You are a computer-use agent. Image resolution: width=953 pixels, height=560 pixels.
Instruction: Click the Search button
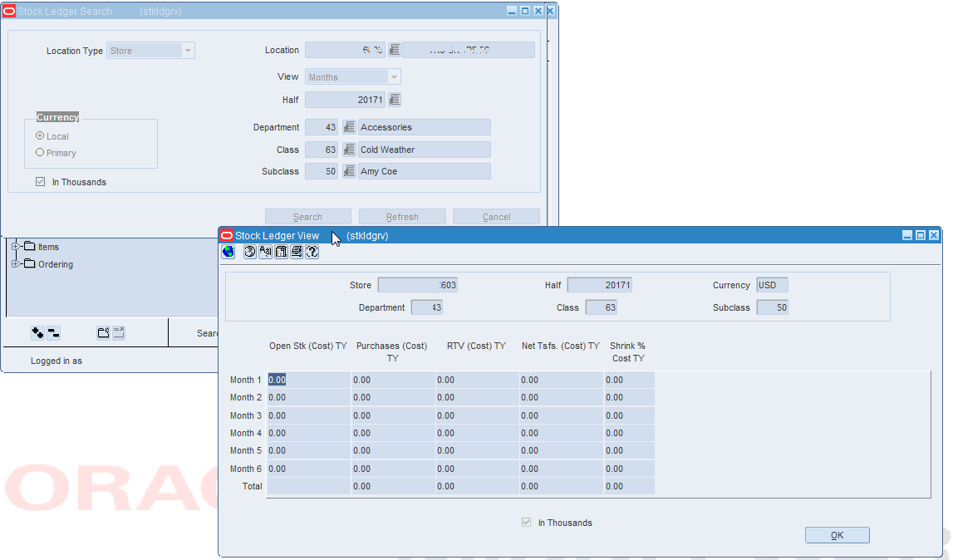click(308, 216)
